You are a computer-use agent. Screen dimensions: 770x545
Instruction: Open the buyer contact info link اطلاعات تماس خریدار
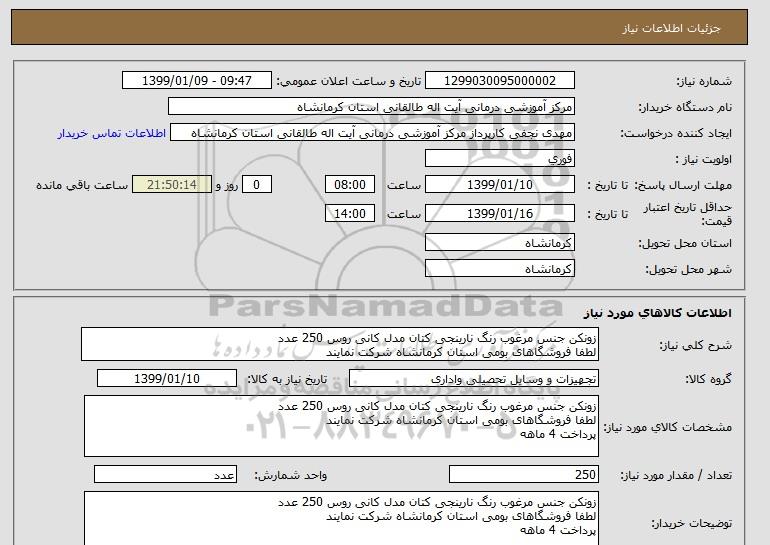[x=112, y=134]
